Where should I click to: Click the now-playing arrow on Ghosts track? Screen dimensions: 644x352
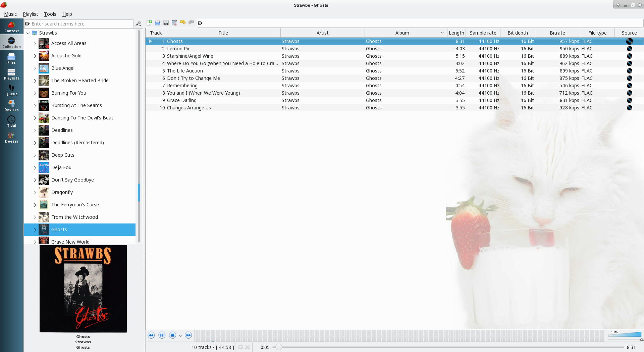[x=150, y=41]
